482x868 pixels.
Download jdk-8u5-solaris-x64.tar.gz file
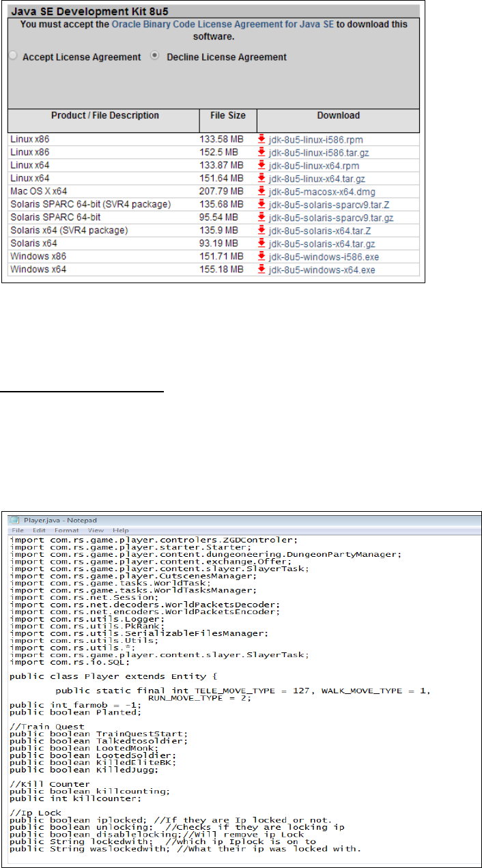click(323, 244)
